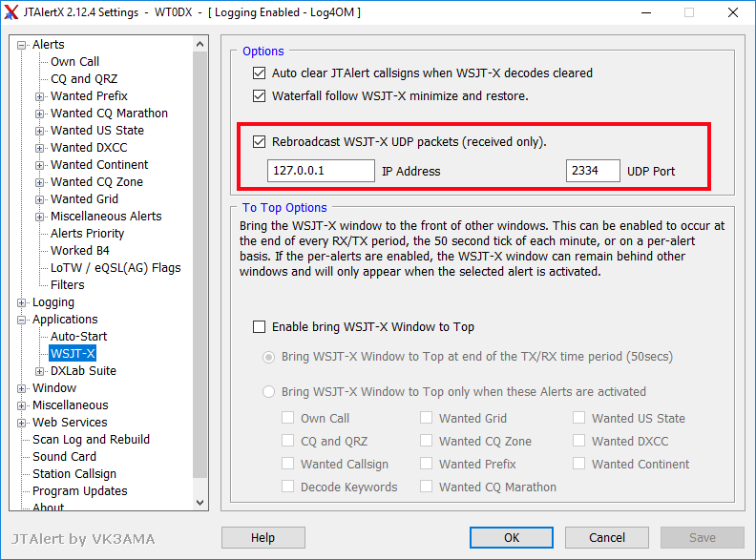Open Worked B4 settings
756x560 pixels.
tap(80, 251)
